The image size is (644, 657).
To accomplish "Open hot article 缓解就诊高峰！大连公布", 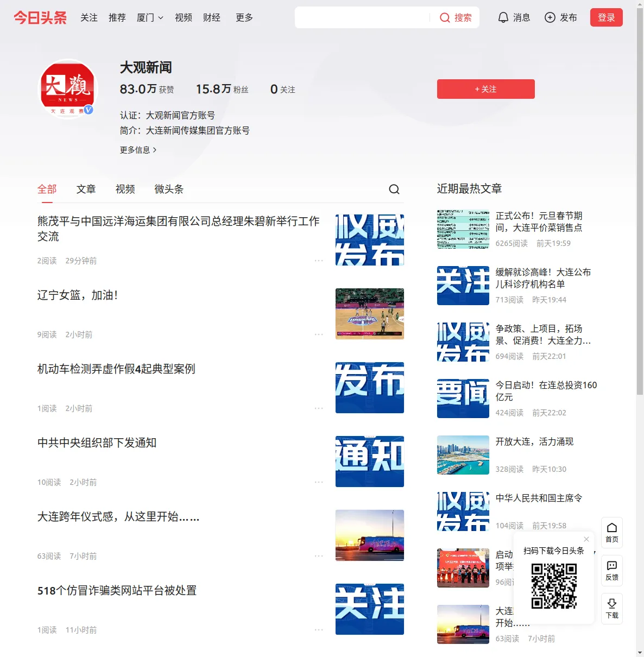I will pyautogui.click(x=543, y=278).
